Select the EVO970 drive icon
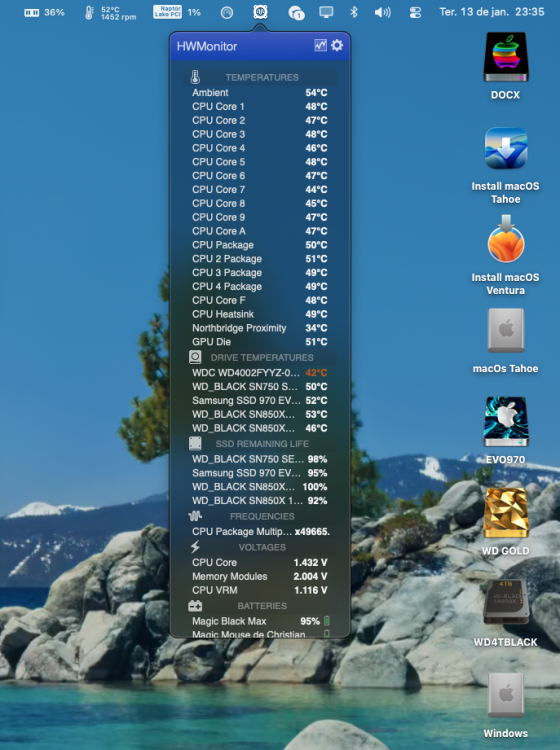The image size is (560, 750). coord(505,421)
